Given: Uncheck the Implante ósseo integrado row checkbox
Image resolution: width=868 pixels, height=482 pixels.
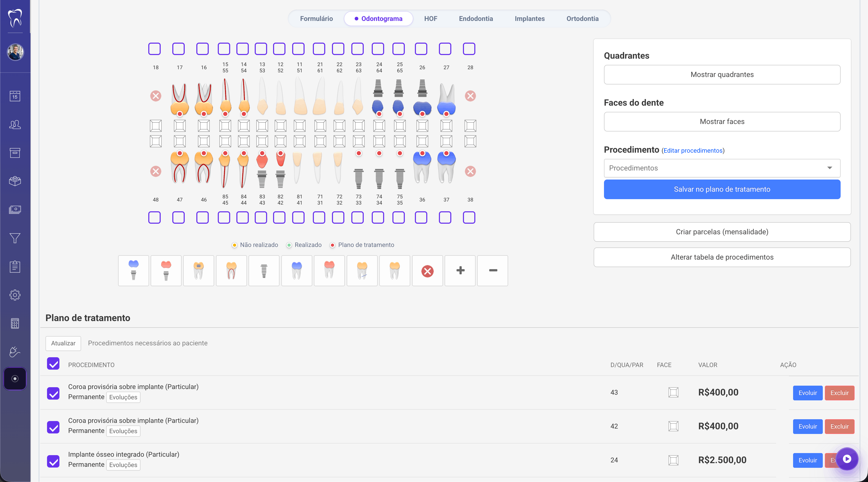Looking at the screenshot, I should (53, 461).
